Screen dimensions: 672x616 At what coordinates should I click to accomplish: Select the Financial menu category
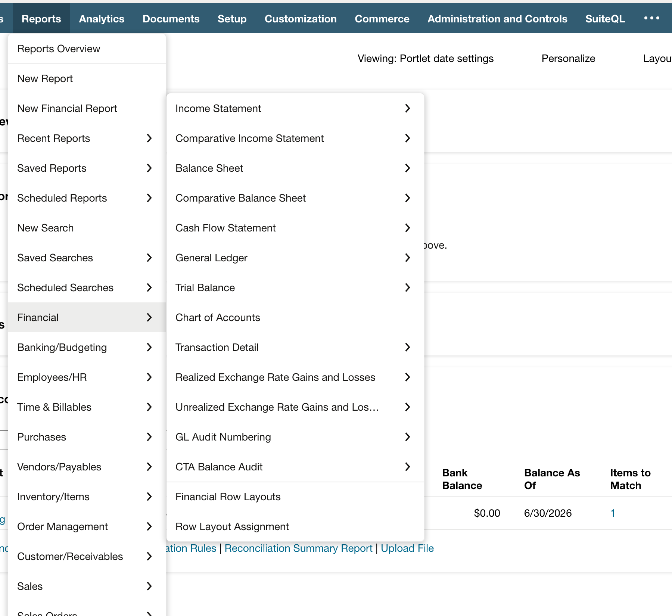coord(87,317)
